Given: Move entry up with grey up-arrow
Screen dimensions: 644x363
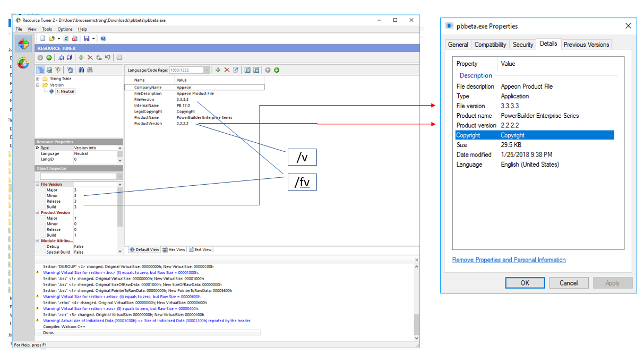Looking at the screenshot, I should coord(268,70).
